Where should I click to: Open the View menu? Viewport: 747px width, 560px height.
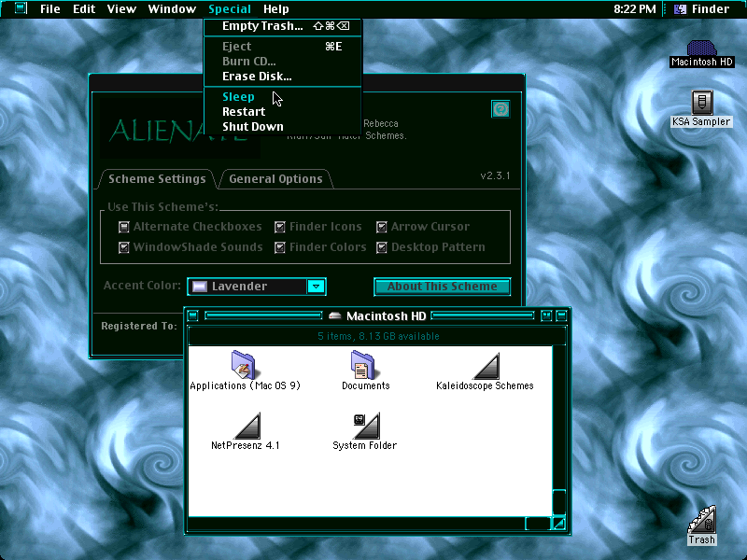click(121, 9)
